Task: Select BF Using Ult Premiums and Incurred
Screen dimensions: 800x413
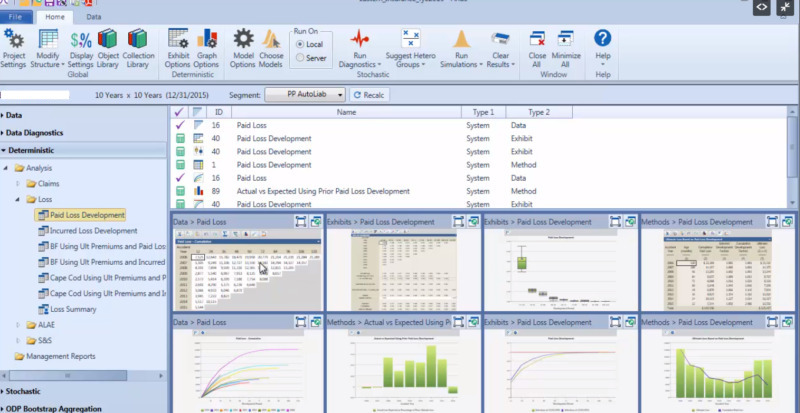Action: [102, 262]
